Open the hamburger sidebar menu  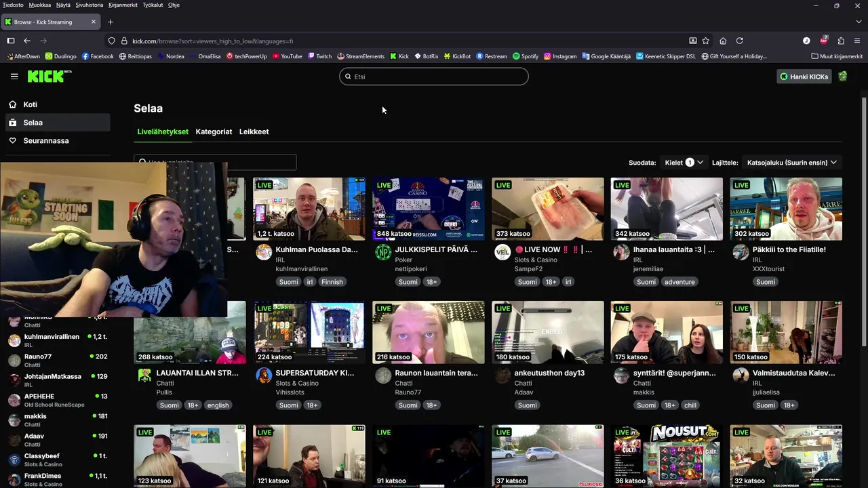pos(14,77)
